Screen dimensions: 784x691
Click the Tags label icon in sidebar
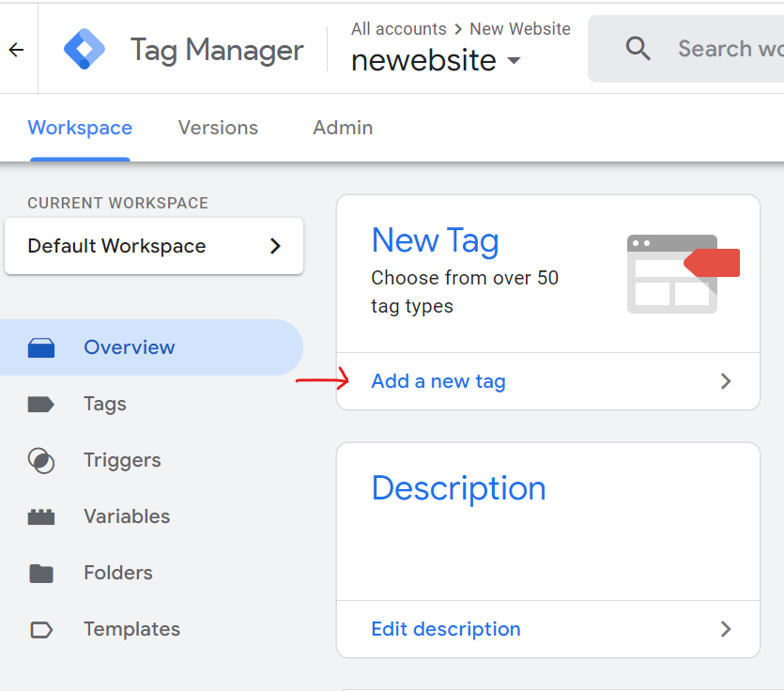coord(41,405)
